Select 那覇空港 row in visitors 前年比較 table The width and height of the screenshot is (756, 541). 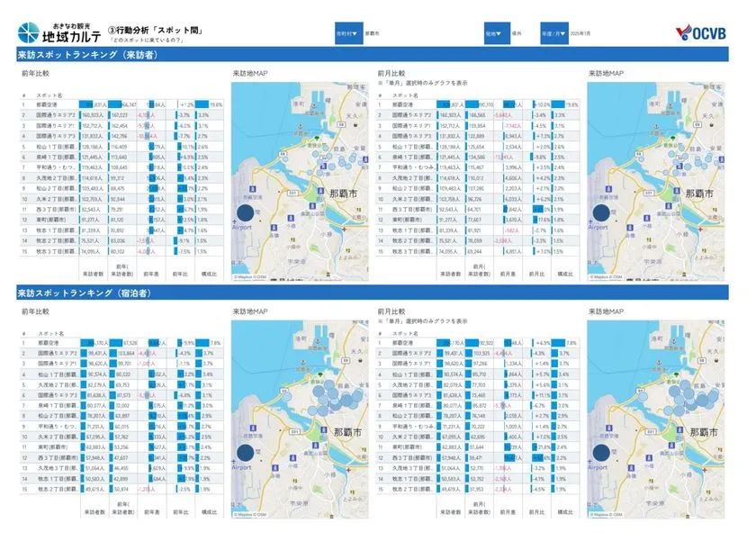pyautogui.click(x=121, y=104)
